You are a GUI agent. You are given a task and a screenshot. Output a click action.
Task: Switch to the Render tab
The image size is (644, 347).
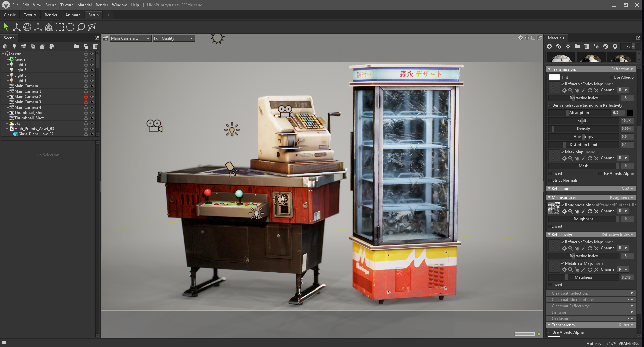(51, 15)
